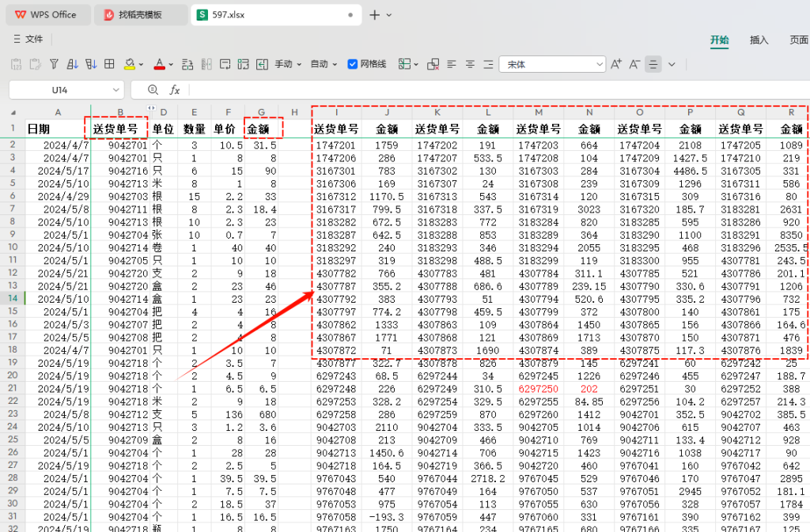The width and height of the screenshot is (810, 532).
Task: Sort ascending with the A-down arrow icon
Action: [72, 64]
